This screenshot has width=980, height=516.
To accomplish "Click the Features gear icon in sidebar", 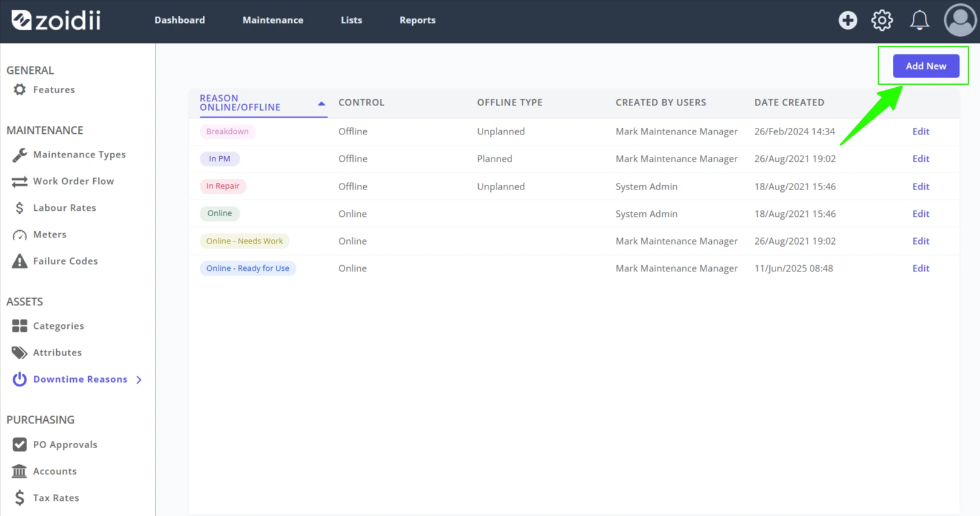I will (19, 90).
